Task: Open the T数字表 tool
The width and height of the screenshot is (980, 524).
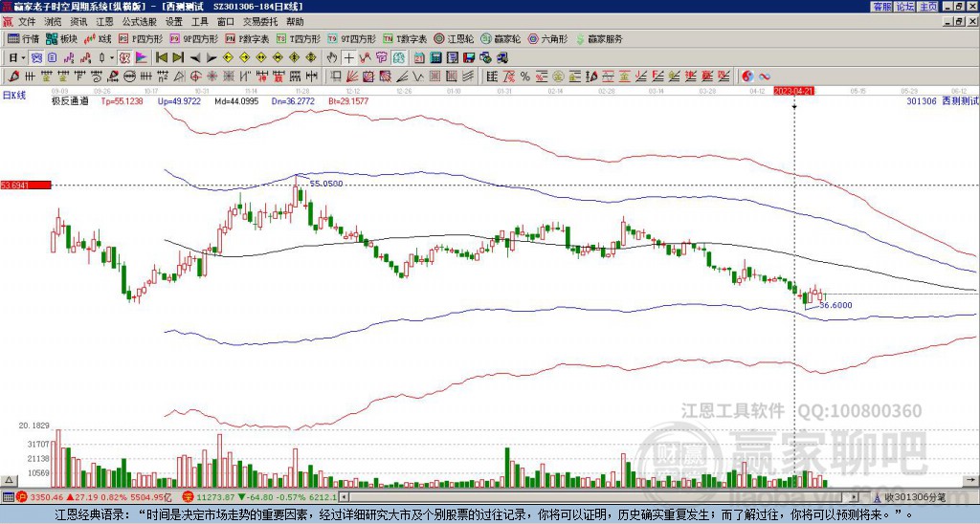Action: click(405, 38)
